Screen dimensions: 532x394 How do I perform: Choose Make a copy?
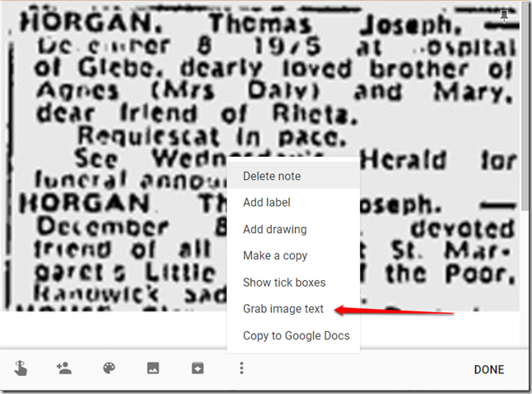(x=293, y=255)
